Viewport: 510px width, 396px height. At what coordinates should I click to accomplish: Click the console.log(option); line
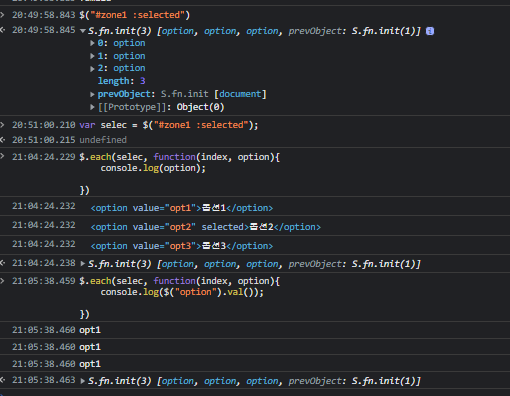tap(153, 168)
